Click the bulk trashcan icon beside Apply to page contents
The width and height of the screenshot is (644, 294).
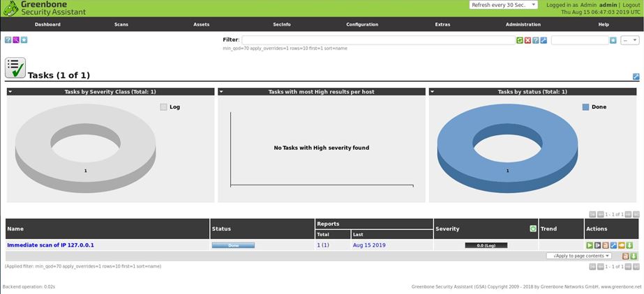pos(626,256)
